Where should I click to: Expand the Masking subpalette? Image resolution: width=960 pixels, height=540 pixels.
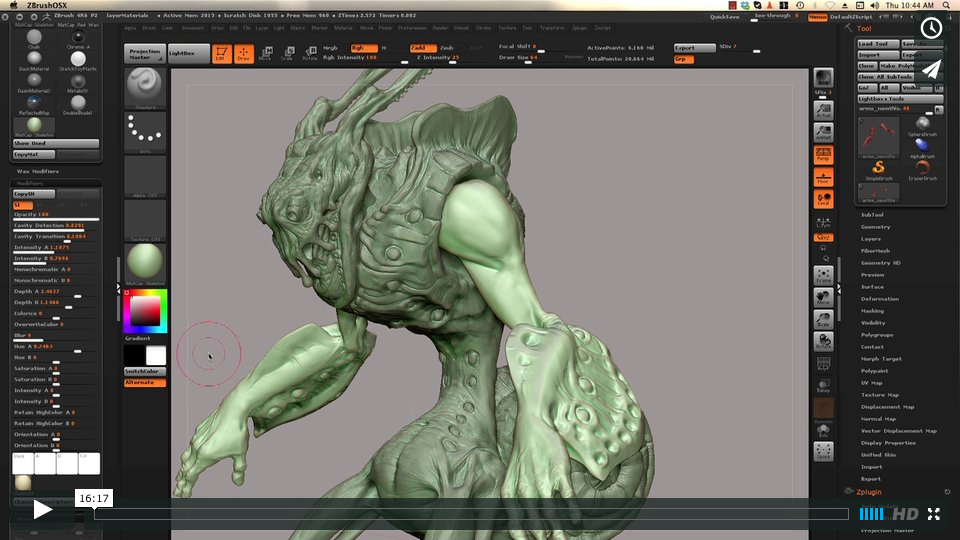pos(872,311)
